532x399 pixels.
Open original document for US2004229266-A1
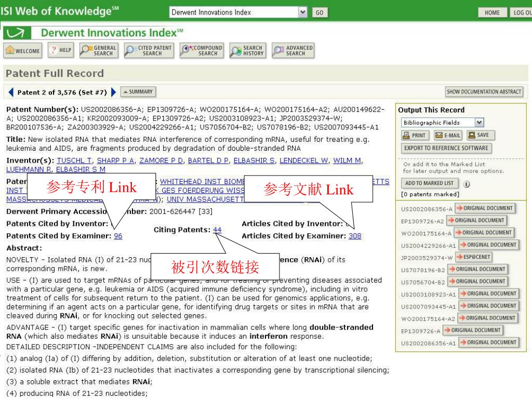coord(488,245)
